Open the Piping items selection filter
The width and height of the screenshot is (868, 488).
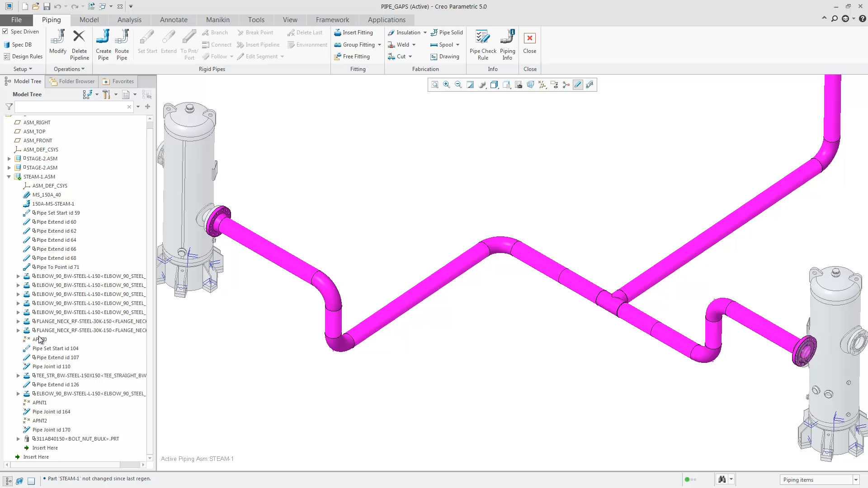point(819,480)
